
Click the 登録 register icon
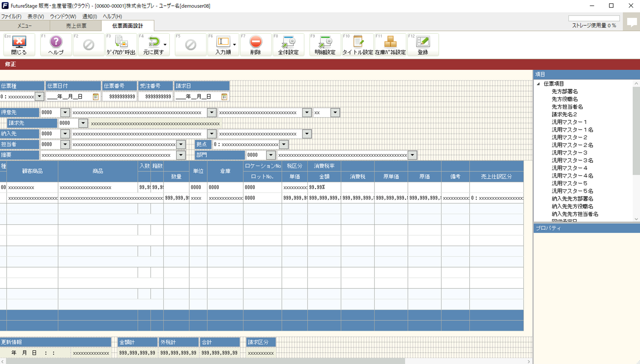pyautogui.click(x=423, y=44)
